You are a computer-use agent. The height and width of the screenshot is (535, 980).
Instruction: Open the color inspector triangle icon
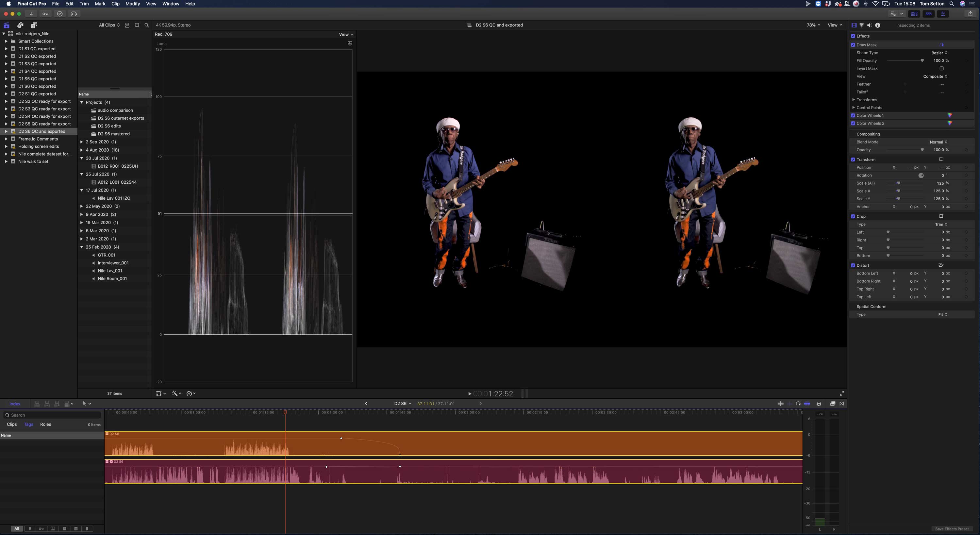pos(862,25)
